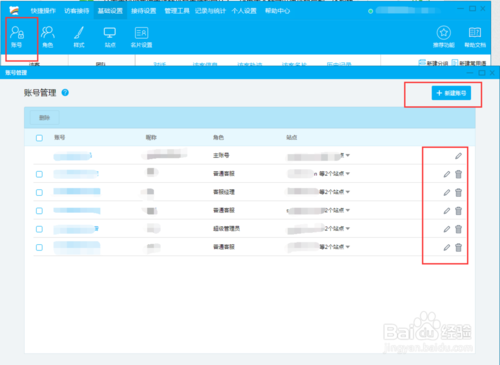Edit the 超级管理员 account with pencil icon
This screenshot has height=365, width=500.
coord(447,229)
